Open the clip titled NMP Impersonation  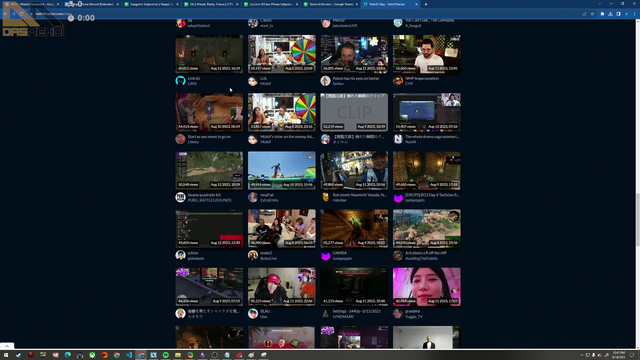[x=422, y=78]
